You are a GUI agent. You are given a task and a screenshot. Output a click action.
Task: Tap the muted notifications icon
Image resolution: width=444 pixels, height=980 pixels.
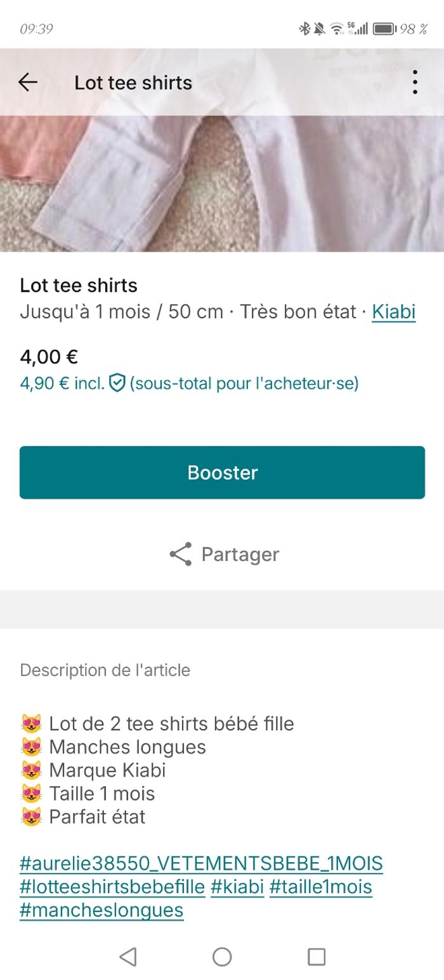[319, 28]
